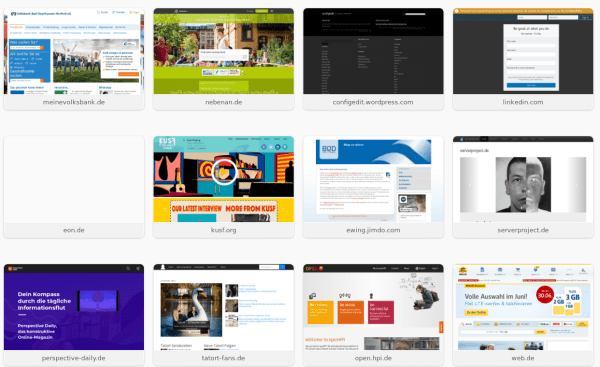Open the colorful kusf.org preview image

224,179
